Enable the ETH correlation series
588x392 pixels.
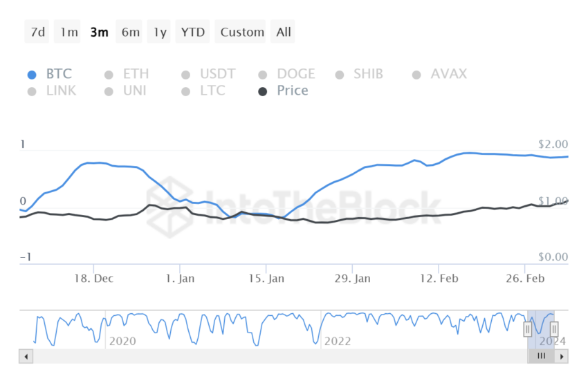point(127,74)
